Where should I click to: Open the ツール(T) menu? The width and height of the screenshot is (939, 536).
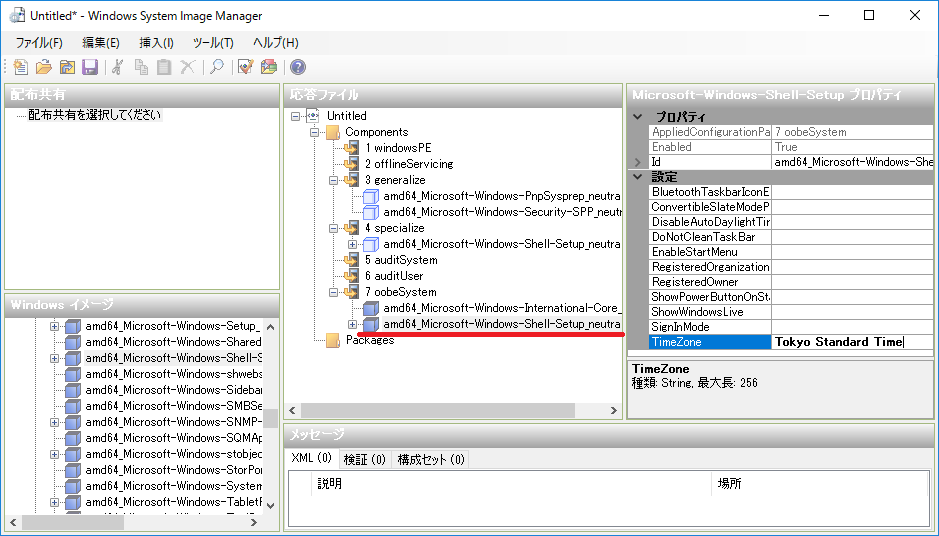213,43
